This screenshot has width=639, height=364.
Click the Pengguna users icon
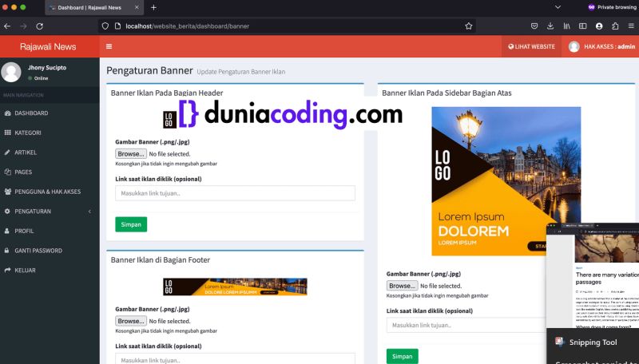(x=7, y=192)
